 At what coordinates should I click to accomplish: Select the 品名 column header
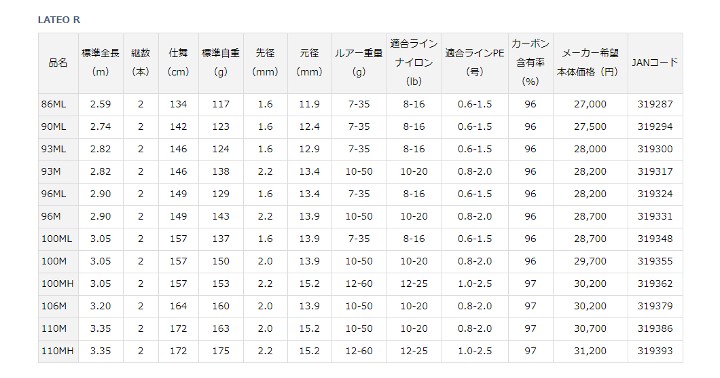pos(58,62)
